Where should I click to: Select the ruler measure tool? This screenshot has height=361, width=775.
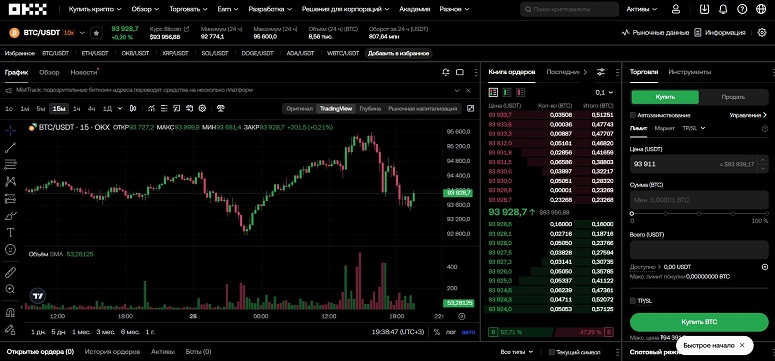point(10,272)
